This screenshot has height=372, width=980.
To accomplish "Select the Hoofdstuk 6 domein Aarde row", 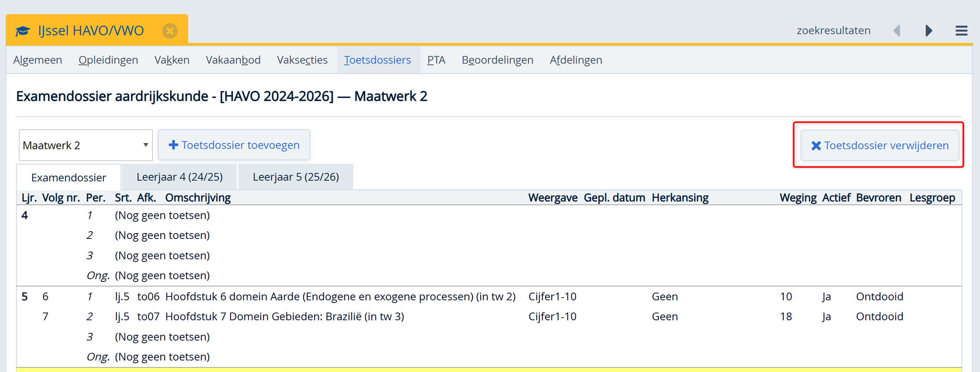I will pyautogui.click(x=340, y=296).
